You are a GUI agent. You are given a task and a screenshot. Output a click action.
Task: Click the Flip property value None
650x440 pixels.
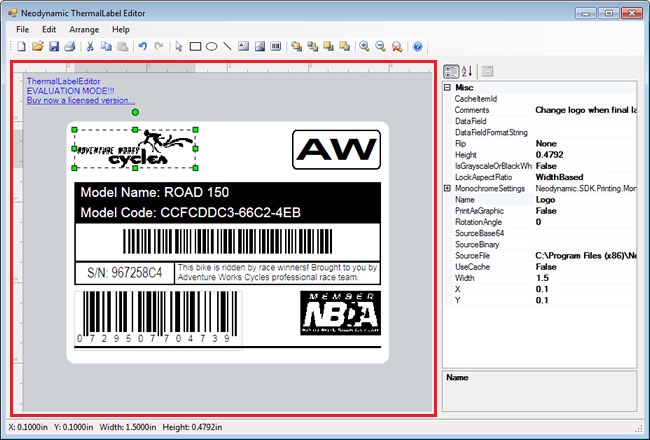585,143
